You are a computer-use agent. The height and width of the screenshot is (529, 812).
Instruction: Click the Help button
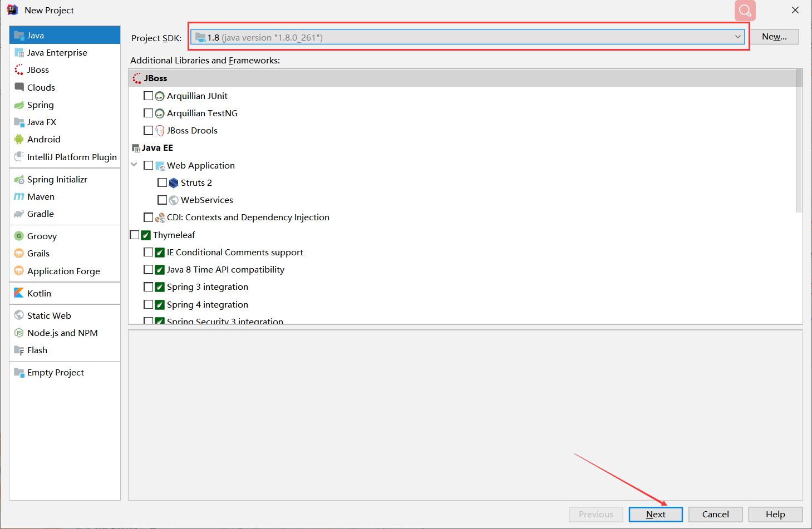(775, 515)
